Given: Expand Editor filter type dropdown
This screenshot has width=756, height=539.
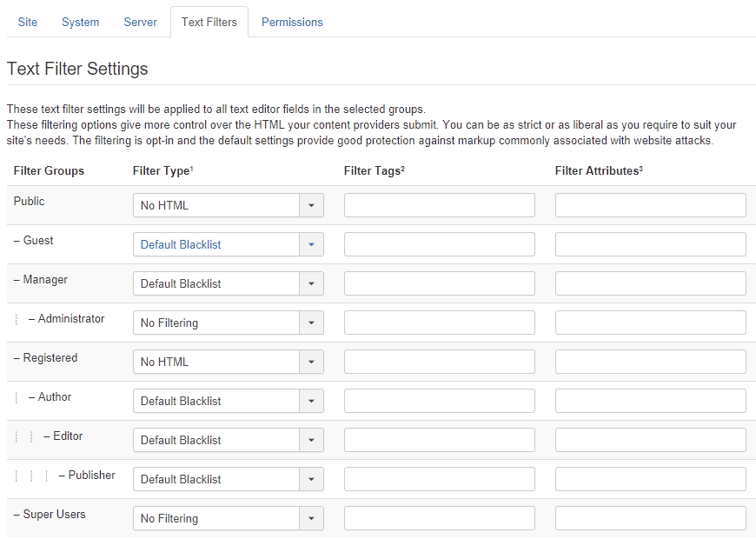Looking at the screenshot, I should 229,440.
